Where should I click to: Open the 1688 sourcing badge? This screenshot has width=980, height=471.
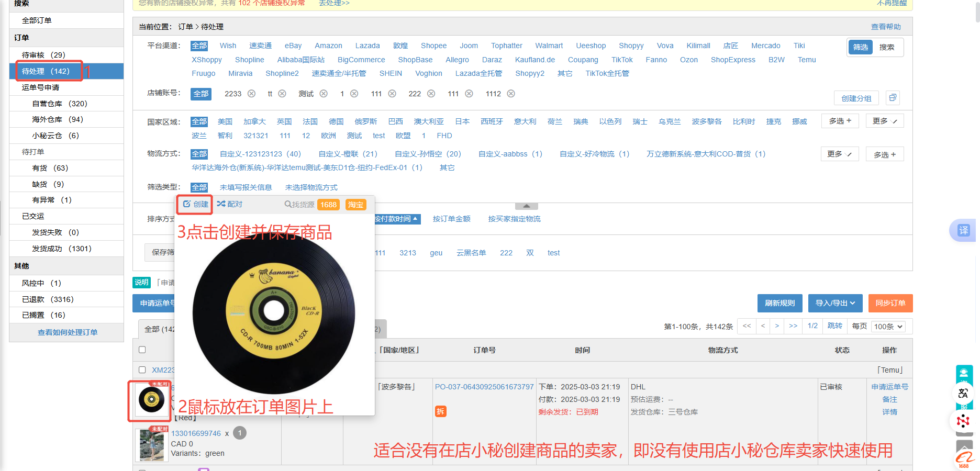(328, 205)
